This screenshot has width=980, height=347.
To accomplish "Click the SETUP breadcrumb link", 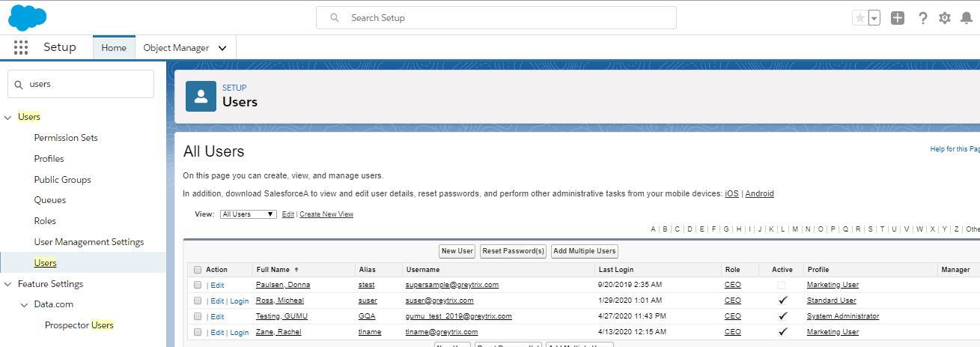I will [234, 88].
